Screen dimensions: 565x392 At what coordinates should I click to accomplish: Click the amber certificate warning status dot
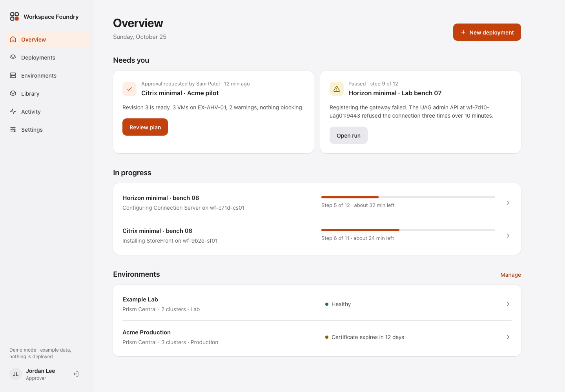[x=327, y=337]
